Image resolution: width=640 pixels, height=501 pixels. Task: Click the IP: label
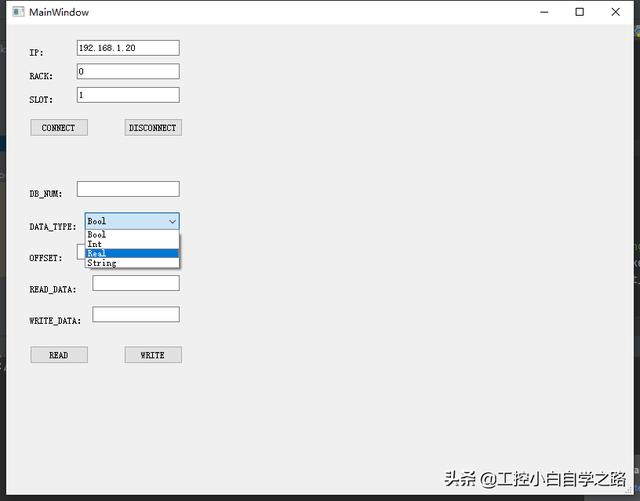36,53
